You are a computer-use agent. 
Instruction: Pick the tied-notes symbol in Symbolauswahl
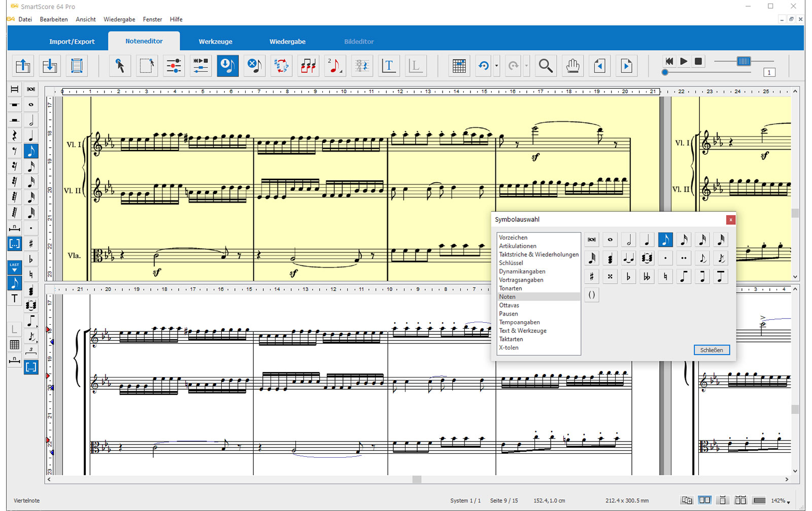[x=628, y=258]
